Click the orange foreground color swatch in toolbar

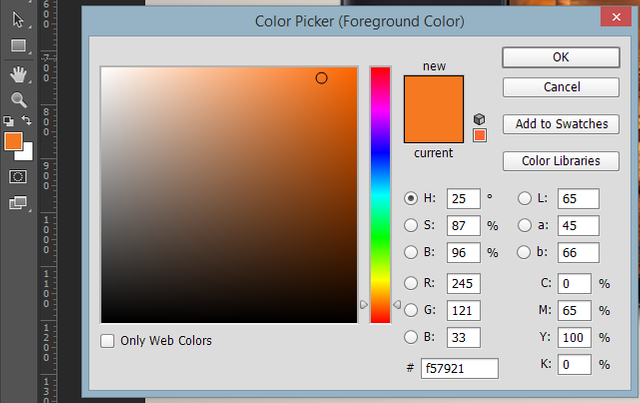(x=13, y=141)
